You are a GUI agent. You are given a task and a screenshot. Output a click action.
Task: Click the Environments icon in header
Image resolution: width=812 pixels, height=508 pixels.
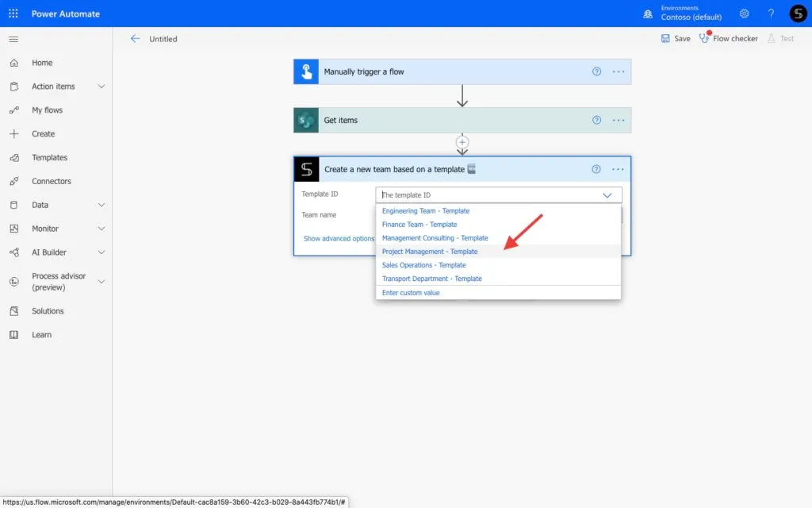(648, 14)
